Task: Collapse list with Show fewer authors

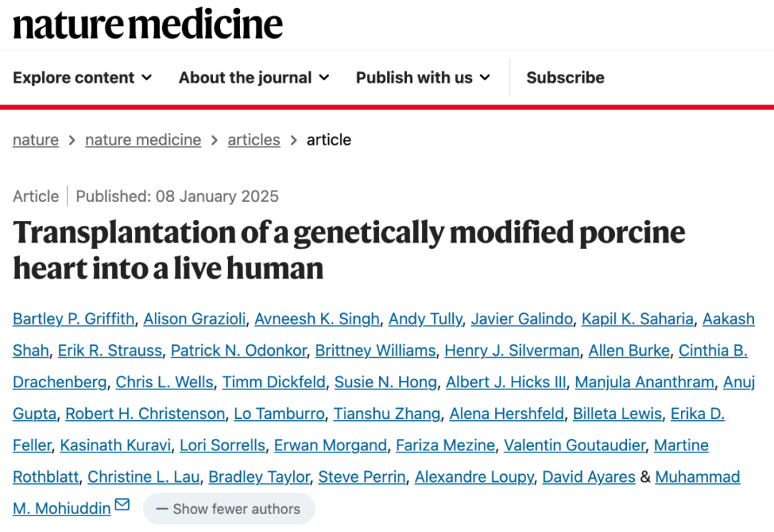Action: (x=229, y=509)
